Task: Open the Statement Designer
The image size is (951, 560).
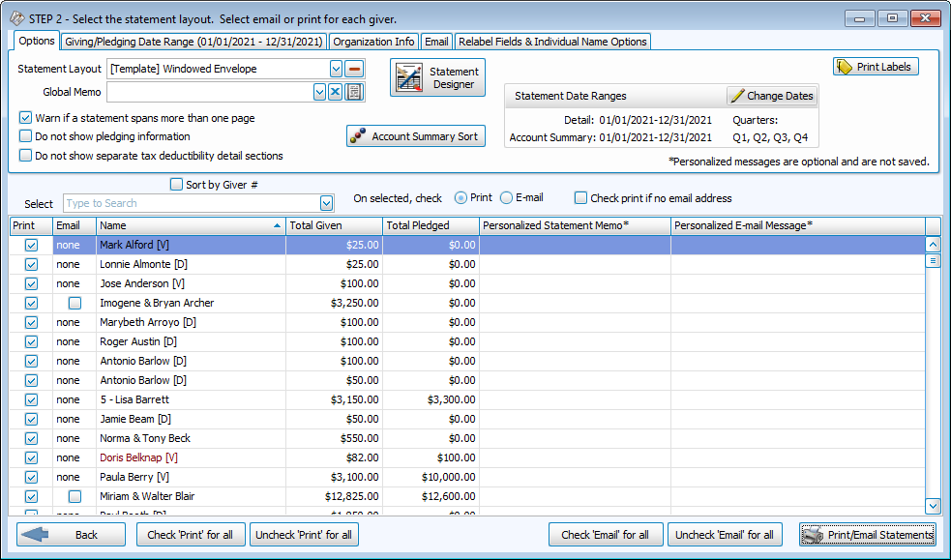Action: coord(437,77)
